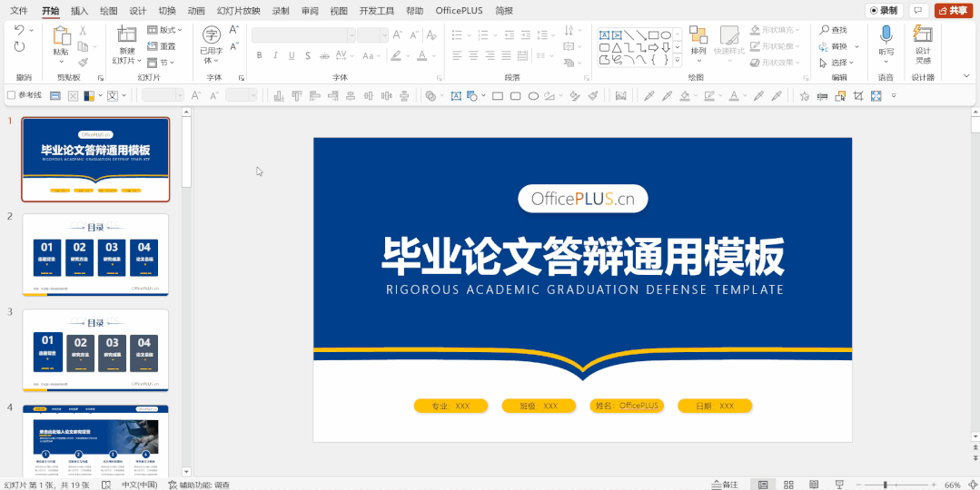The height and width of the screenshot is (490, 980).
Task: Click the 已用字体 font icon
Action: coord(212,34)
